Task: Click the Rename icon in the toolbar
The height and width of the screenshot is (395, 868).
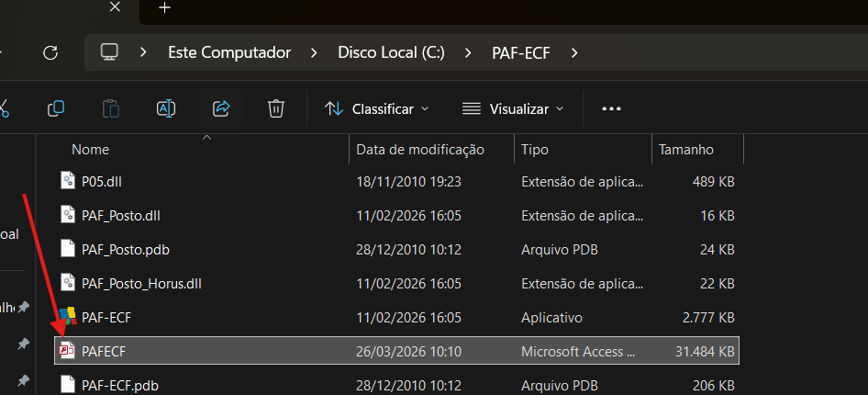Action: [166, 108]
